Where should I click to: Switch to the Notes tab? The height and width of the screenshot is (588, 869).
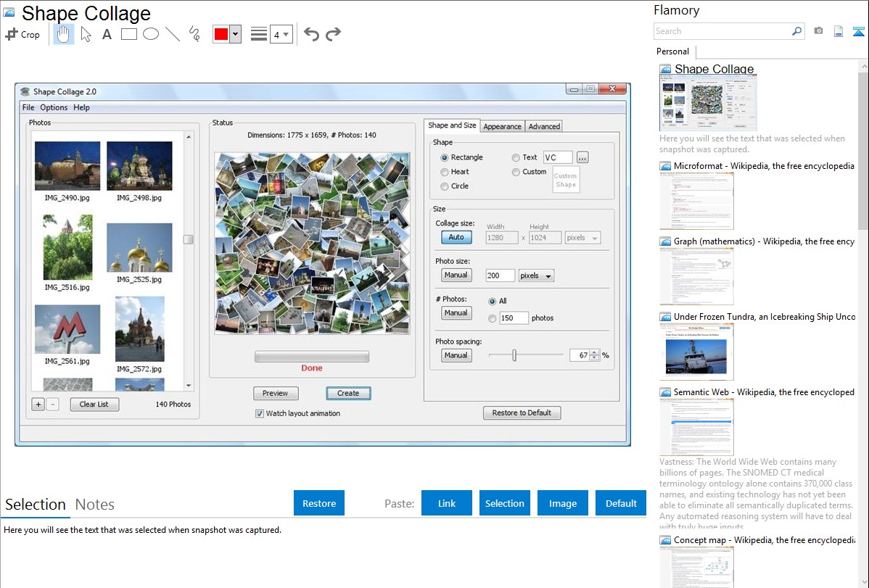click(x=94, y=505)
